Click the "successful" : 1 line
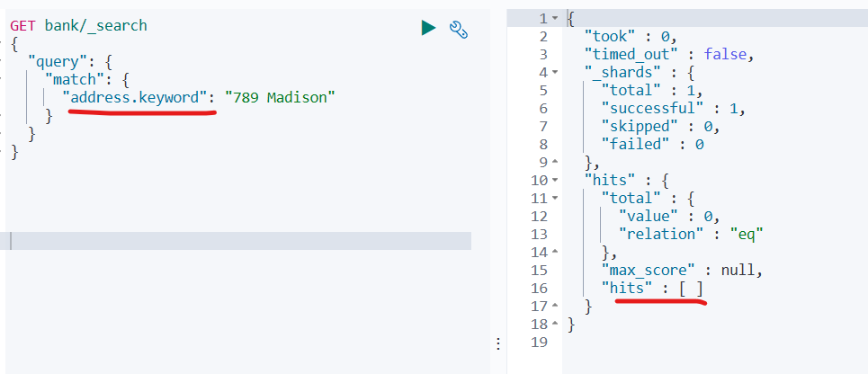 (x=674, y=109)
